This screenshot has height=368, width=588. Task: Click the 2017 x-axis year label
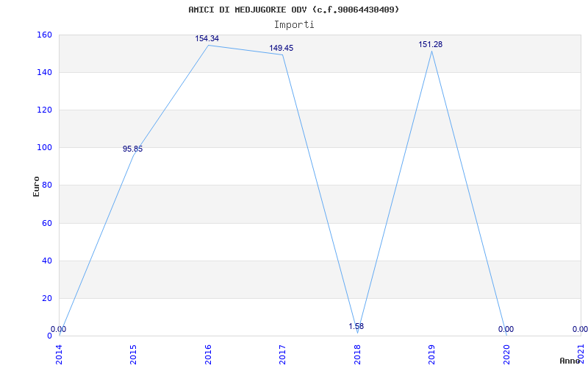pos(282,355)
